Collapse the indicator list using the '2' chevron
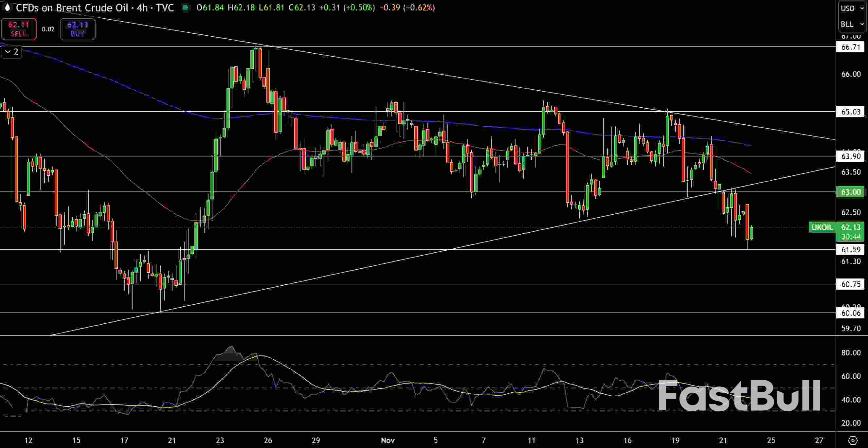 (x=11, y=51)
